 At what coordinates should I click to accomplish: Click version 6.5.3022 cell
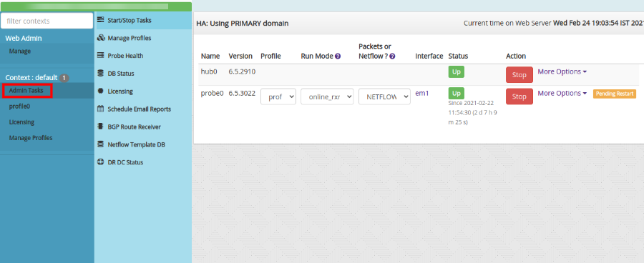point(242,93)
